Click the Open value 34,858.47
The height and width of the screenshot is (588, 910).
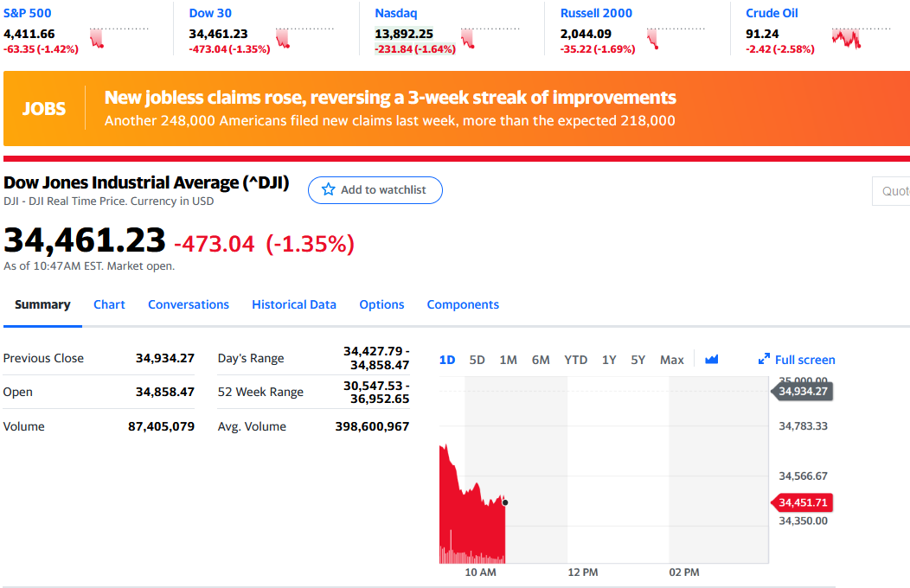pyautogui.click(x=165, y=392)
